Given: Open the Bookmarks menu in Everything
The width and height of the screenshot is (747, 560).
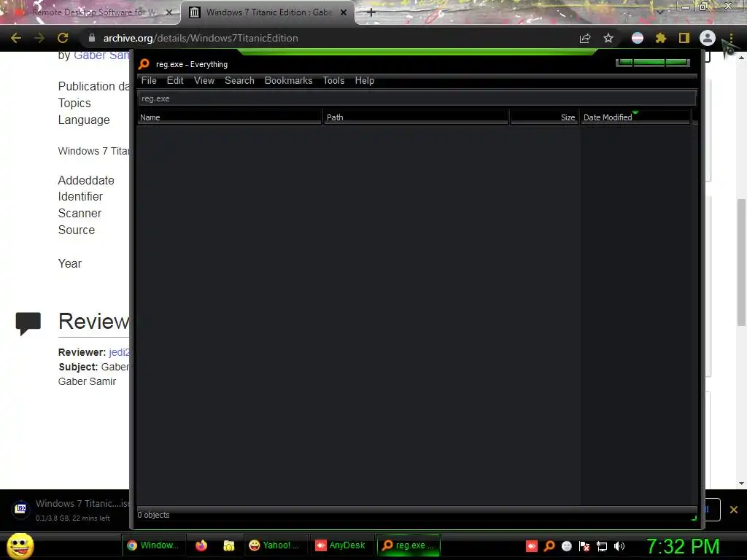Looking at the screenshot, I should pos(288,80).
